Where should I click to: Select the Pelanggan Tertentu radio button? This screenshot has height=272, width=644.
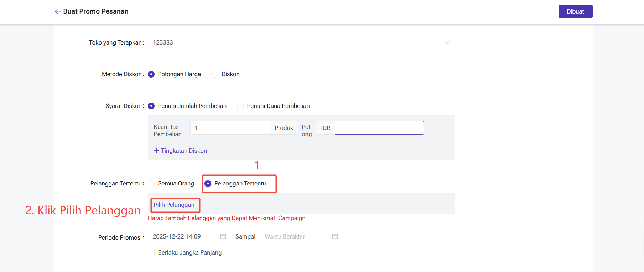(x=208, y=184)
